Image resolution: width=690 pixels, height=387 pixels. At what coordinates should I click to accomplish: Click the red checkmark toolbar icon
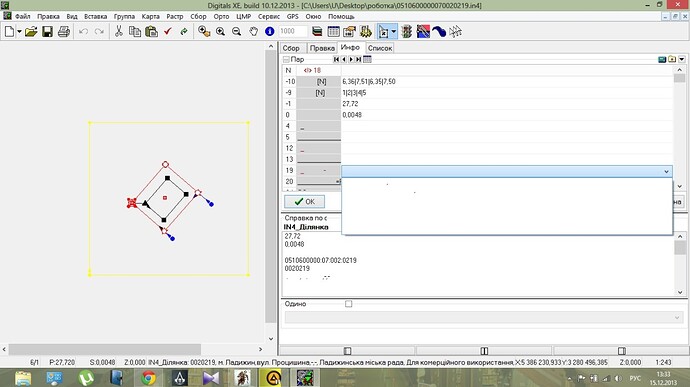(x=168, y=32)
